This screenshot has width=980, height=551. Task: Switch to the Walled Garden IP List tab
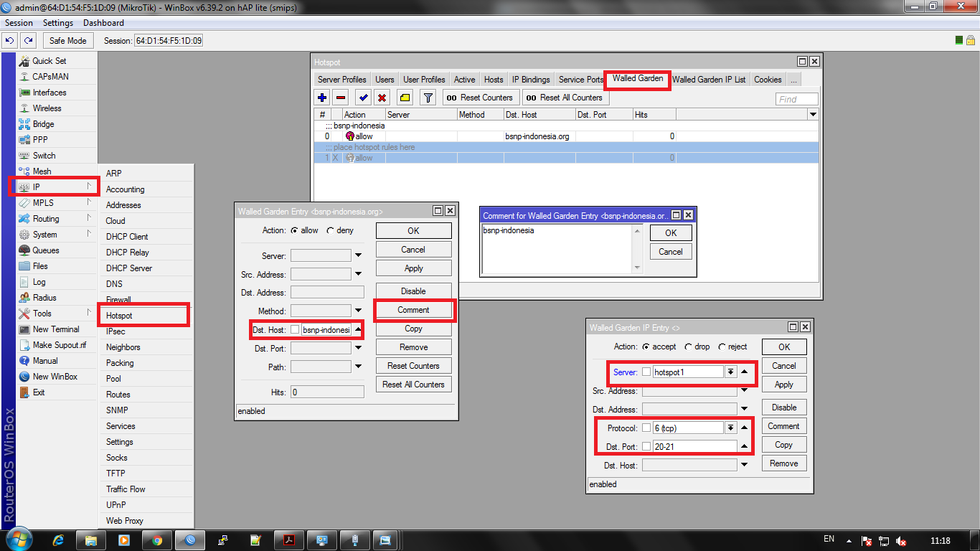tap(709, 80)
